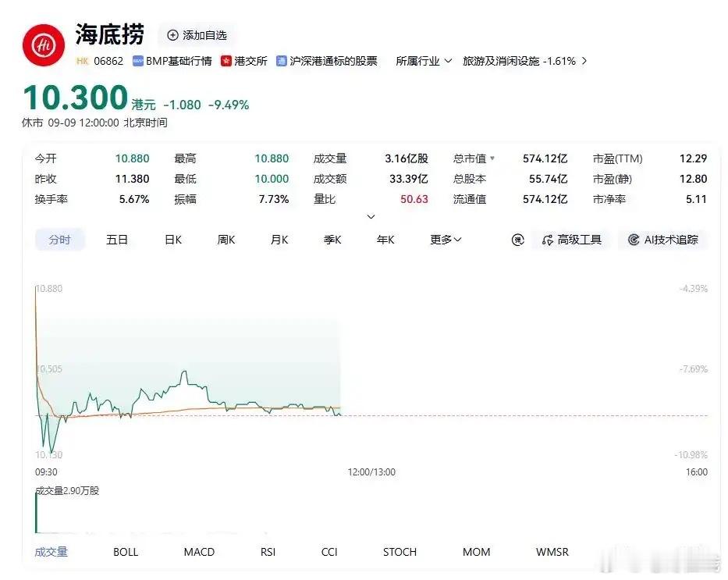728x580 pixels.
Task: Click the 09:30 time axis label
Action: [47, 471]
